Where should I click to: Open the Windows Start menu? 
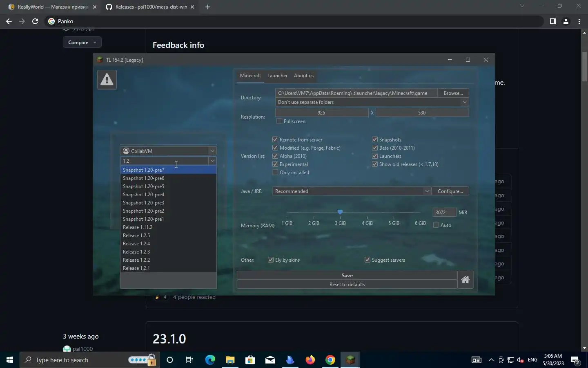point(10,360)
